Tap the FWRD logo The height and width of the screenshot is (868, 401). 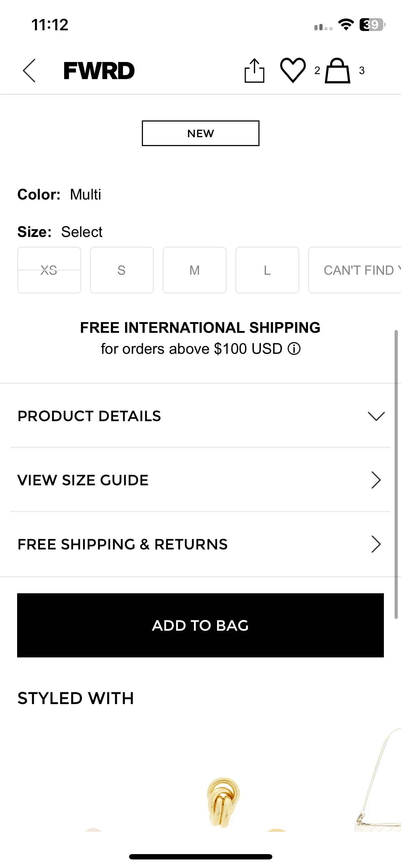[x=99, y=71]
